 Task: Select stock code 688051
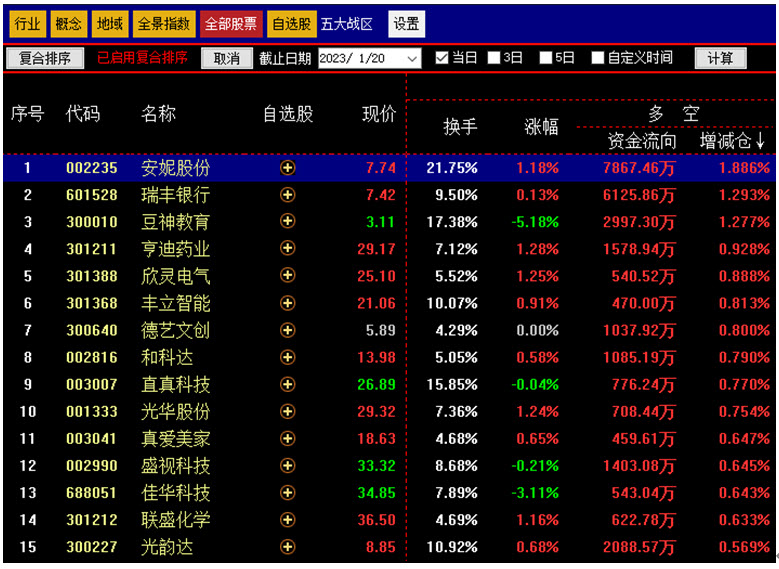click(x=92, y=492)
